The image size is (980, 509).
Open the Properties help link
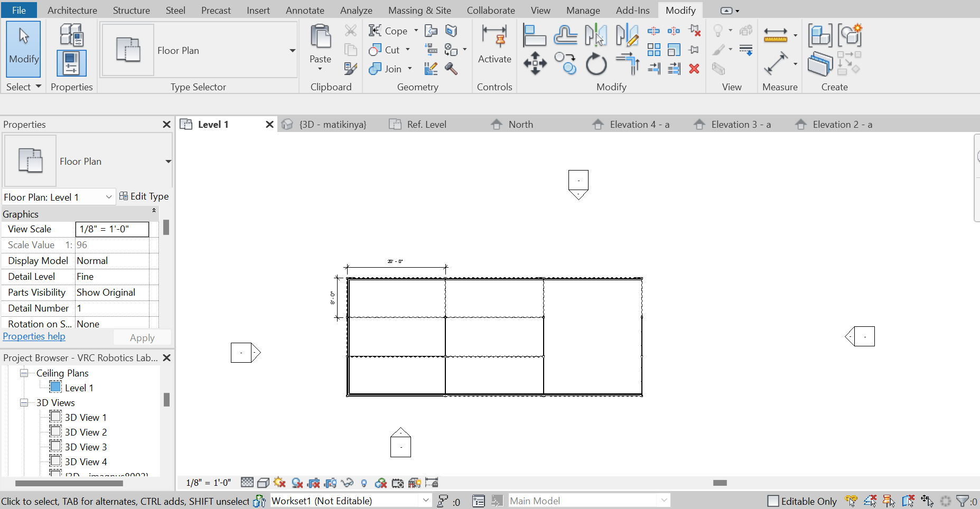[x=34, y=336]
